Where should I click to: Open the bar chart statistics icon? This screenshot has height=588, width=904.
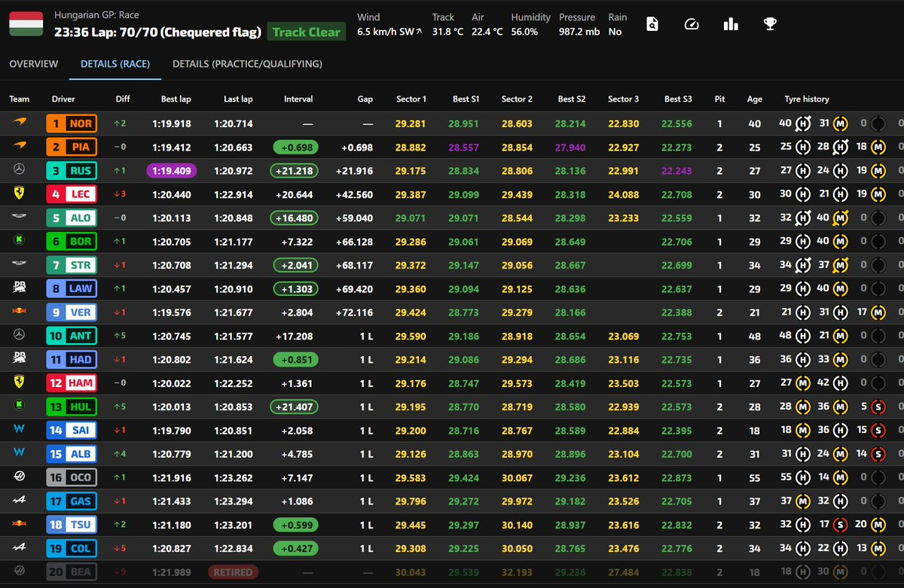pyautogui.click(x=730, y=24)
